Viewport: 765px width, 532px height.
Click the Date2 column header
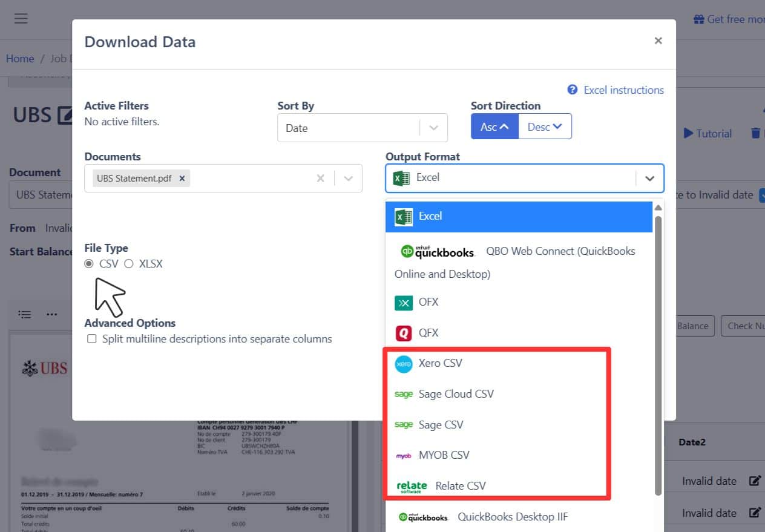692,442
